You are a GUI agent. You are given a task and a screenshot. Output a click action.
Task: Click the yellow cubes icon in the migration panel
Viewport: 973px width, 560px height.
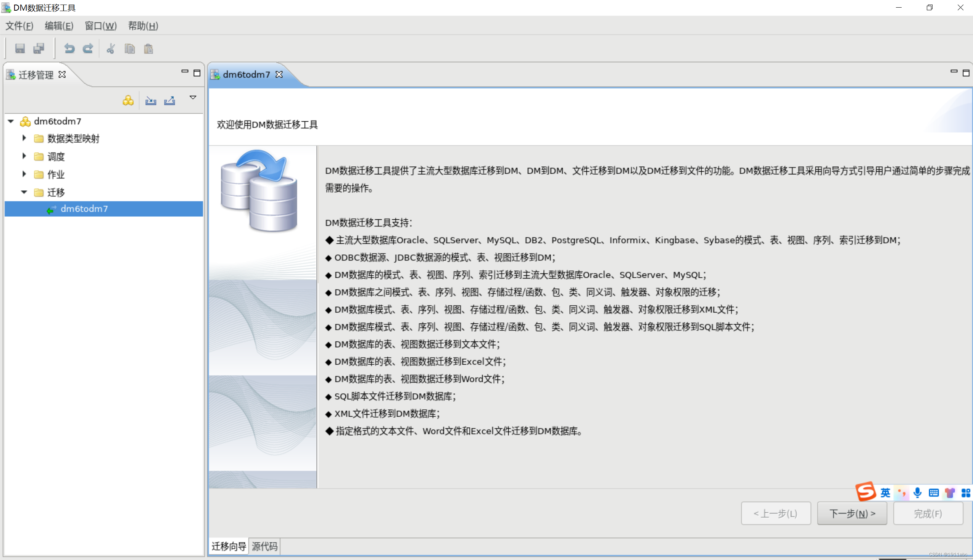pos(128,100)
